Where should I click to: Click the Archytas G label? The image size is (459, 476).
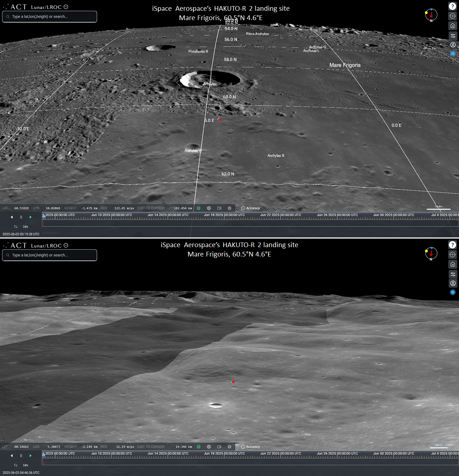click(x=318, y=47)
